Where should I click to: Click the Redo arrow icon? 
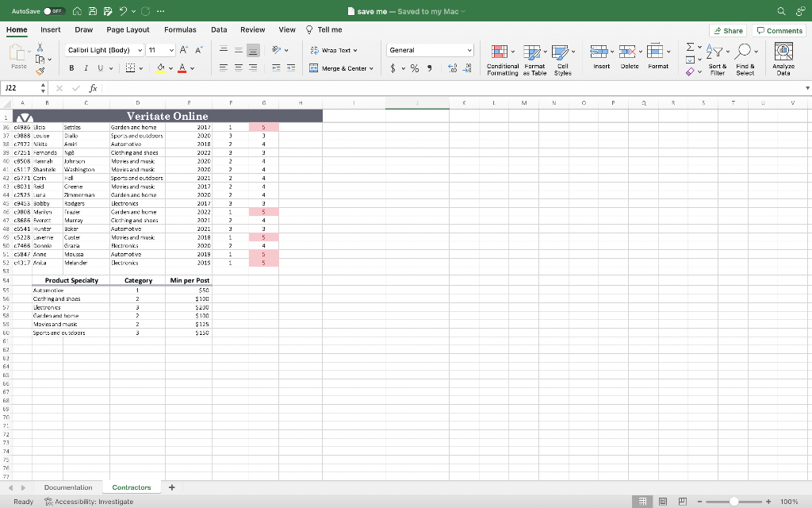tap(146, 11)
